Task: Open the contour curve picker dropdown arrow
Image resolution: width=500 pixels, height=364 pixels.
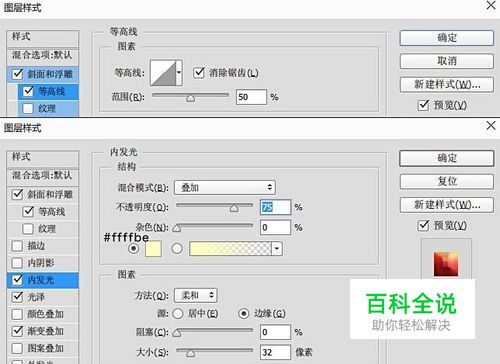Action: point(179,72)
